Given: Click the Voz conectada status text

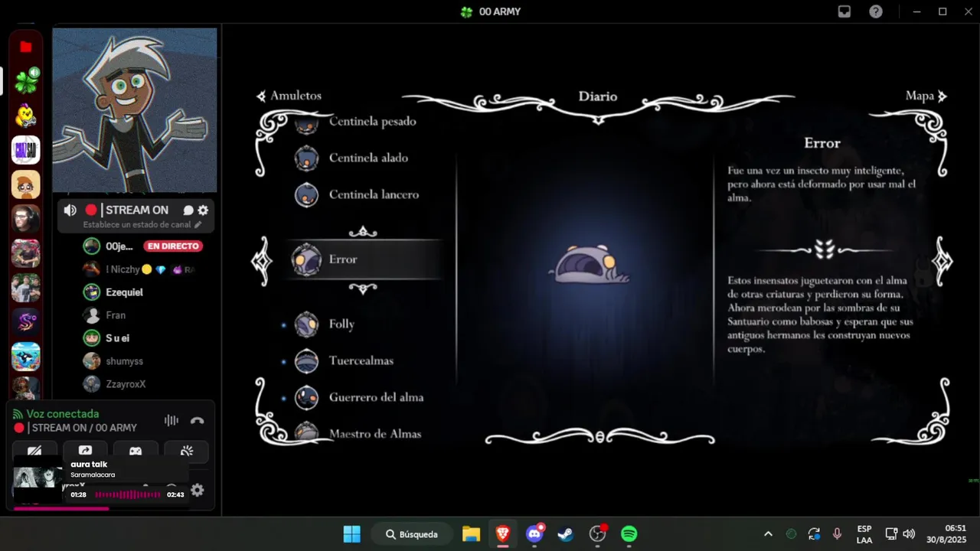Looking at the screenshot, I should [63, 414].
